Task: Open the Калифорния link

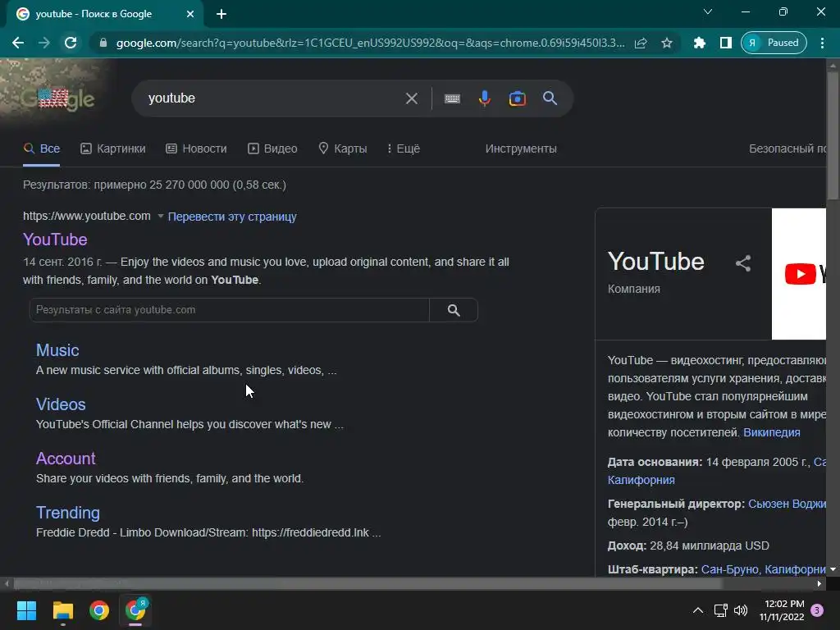Action: click(641, 480)
